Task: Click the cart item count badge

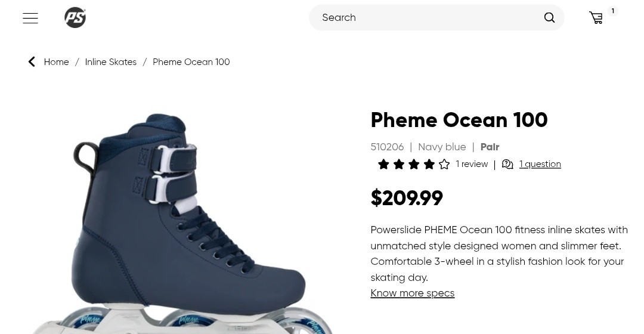Action: [612, 11]
